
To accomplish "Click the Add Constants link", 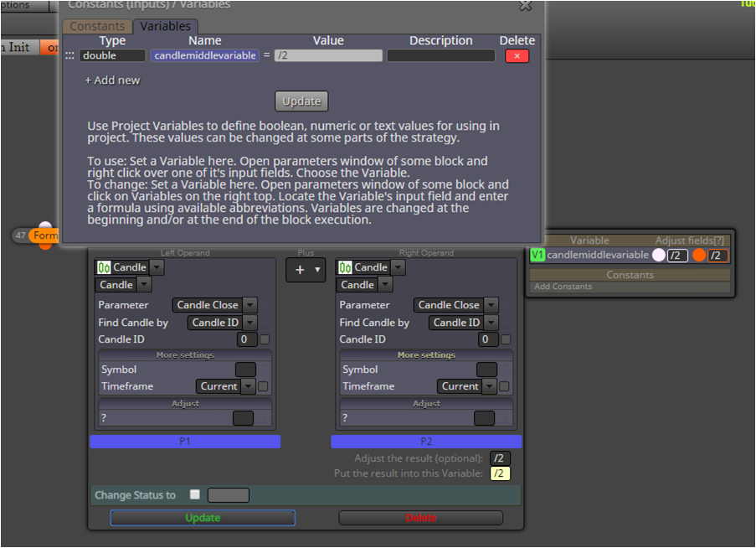I will pyautogui.click(x=563, y=287).
